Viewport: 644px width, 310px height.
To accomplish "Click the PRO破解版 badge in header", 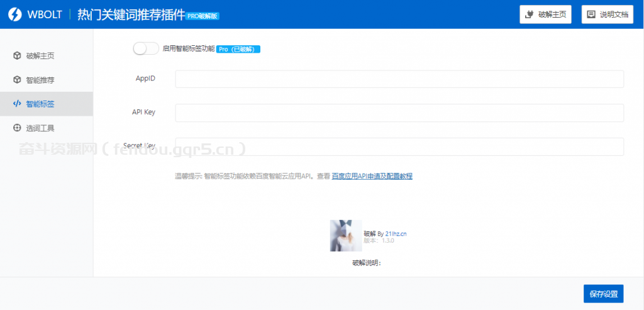I will [203, 16].
